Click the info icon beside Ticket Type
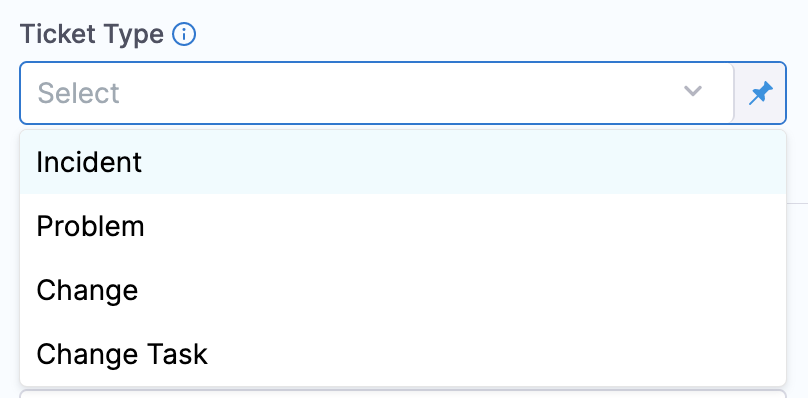 point(184,35)
